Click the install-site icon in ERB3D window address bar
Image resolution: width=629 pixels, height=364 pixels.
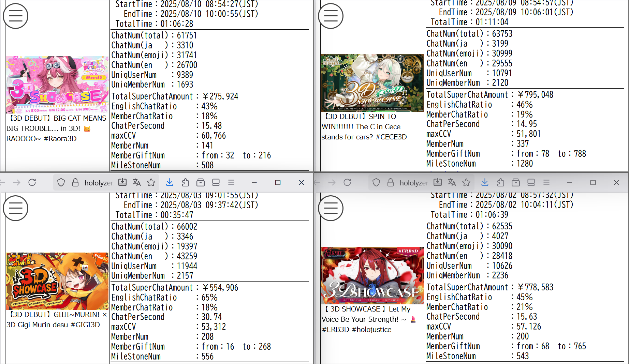pos(438,183)
